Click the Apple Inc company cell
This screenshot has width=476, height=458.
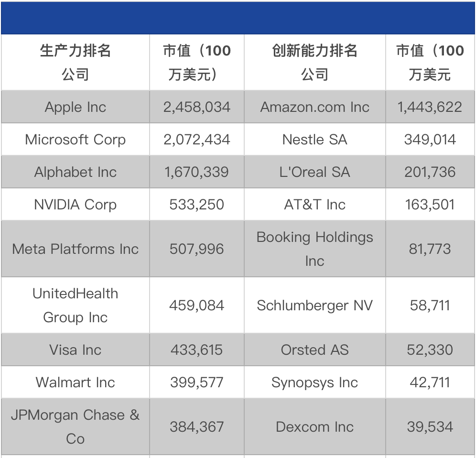(x=76, y=107)
